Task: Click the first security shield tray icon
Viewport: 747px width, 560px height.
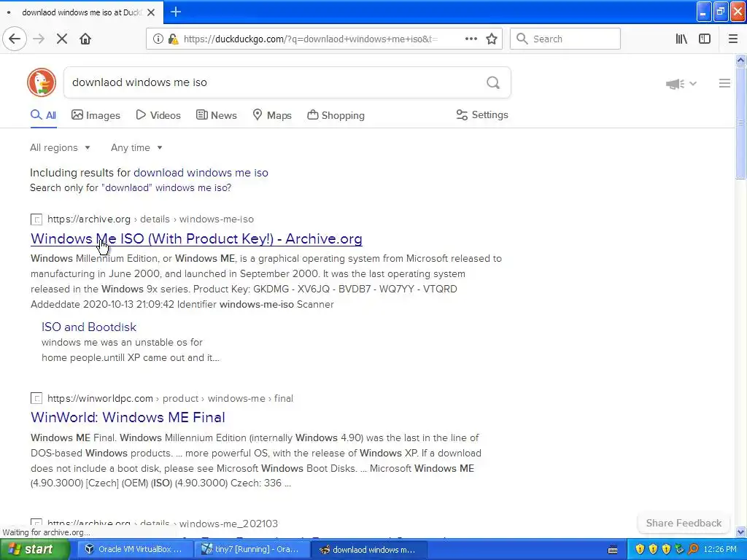Action: pos(639,550)
